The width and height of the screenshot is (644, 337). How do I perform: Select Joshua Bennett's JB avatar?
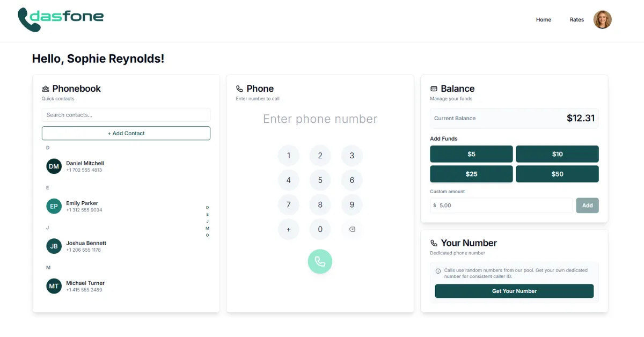point(54,246)
